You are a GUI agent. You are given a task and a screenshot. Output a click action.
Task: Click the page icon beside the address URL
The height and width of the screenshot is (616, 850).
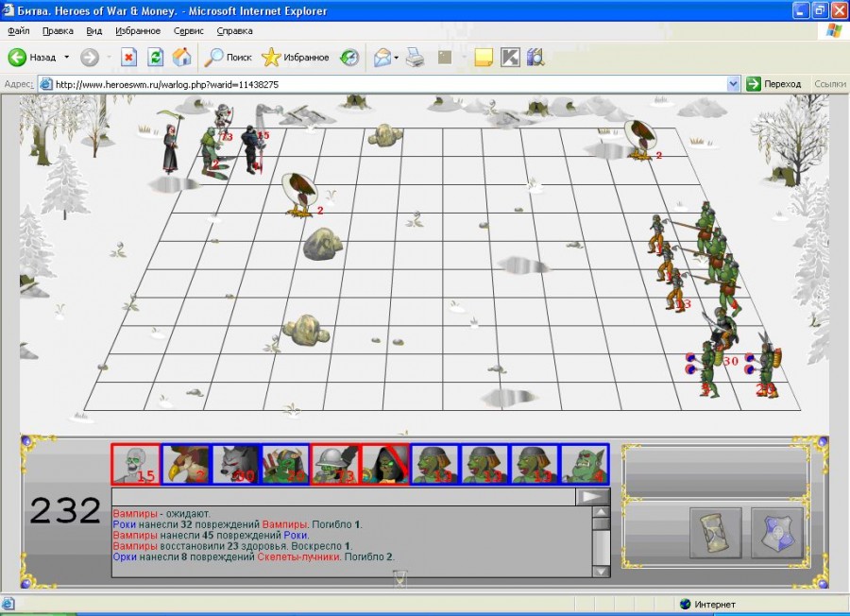tap(46, 84)
